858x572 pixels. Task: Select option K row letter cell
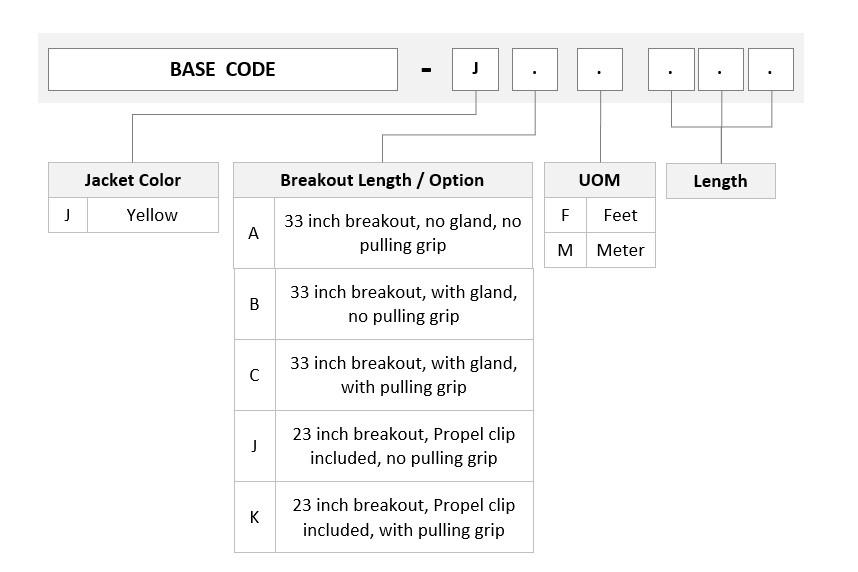tap(254, 517)
